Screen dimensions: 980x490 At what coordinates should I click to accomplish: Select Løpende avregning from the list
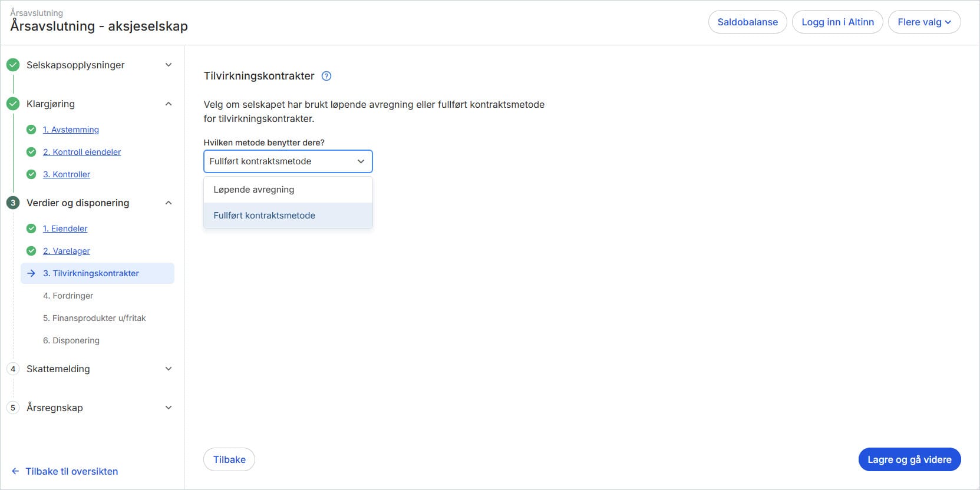click(254, 190)
